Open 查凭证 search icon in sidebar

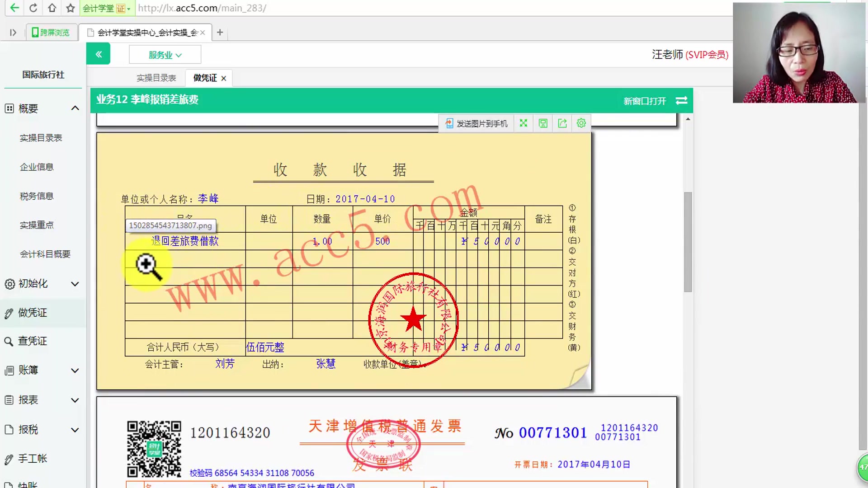(x=9, y=341)
